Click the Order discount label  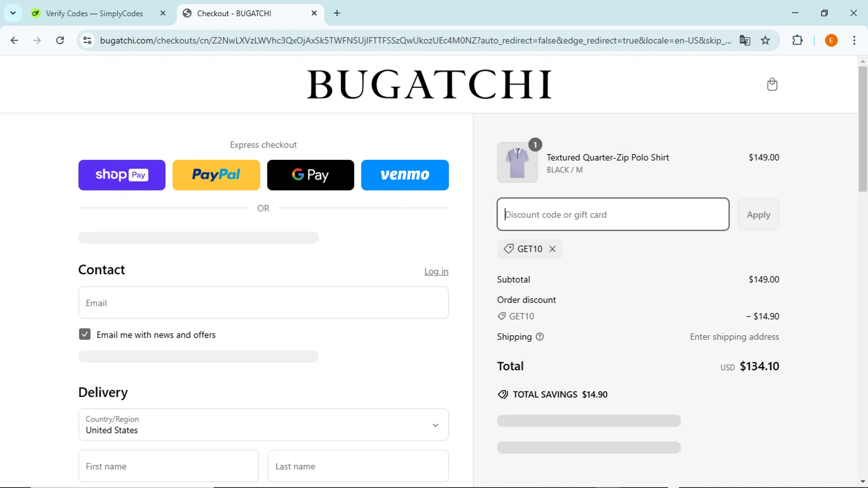tap(527, 300)
